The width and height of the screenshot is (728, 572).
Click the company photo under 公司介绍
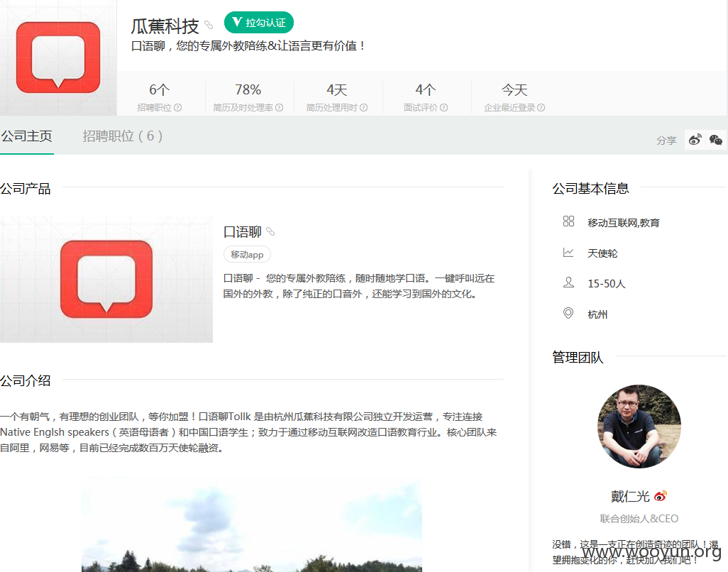coord(252,524)
